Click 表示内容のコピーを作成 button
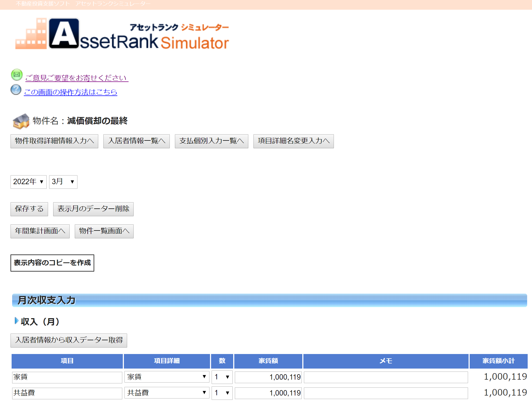 [x=52, y=263]
